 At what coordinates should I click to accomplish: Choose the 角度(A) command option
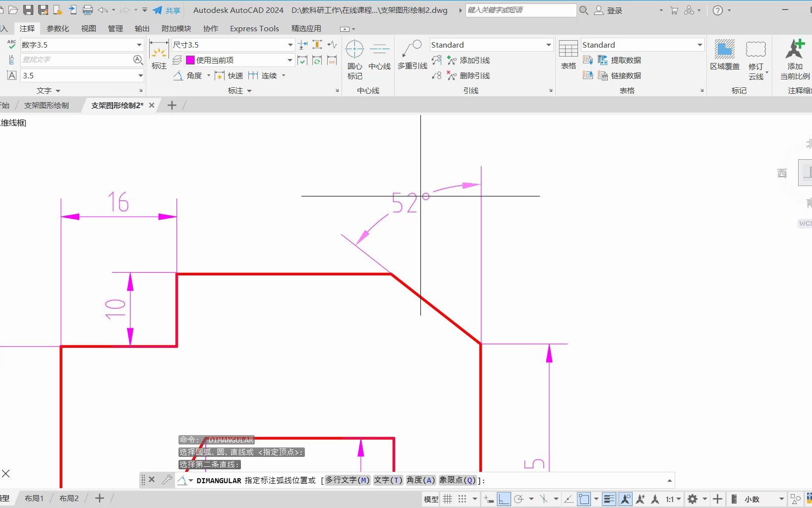421,480
